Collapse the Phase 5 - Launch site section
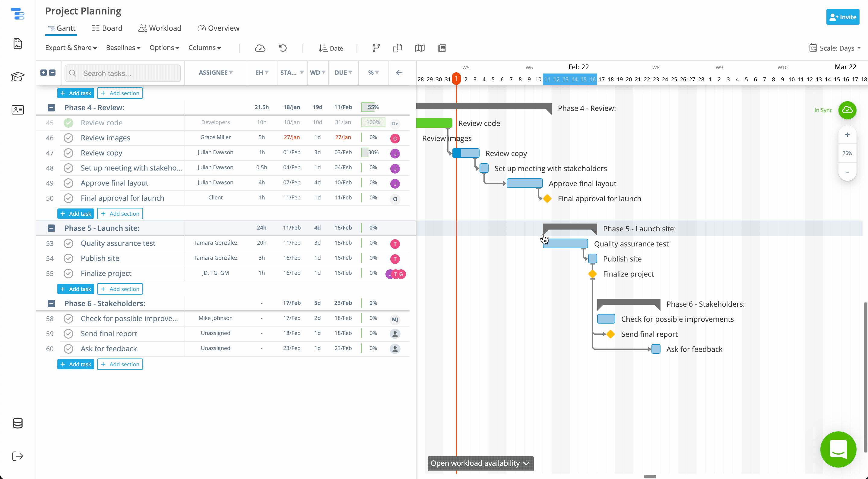Screen dimensions: 868x479 (x=51, y=228)
